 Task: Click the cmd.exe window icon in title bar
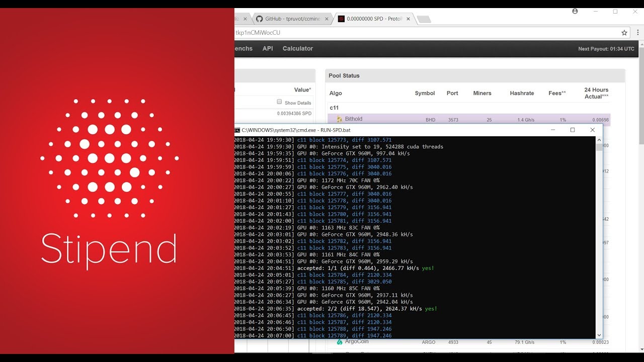tap(237, 130)
